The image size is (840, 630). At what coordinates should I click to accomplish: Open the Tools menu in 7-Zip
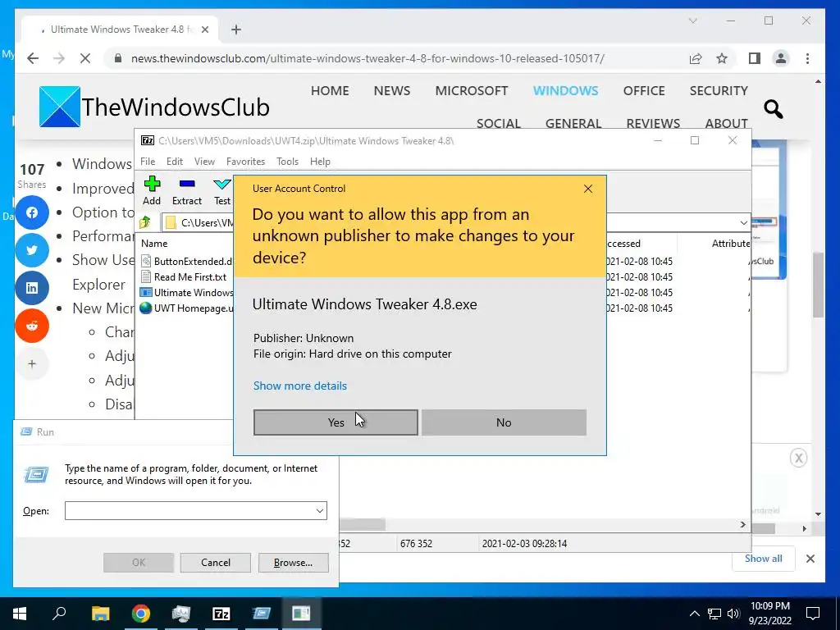(x=287, y=162)
